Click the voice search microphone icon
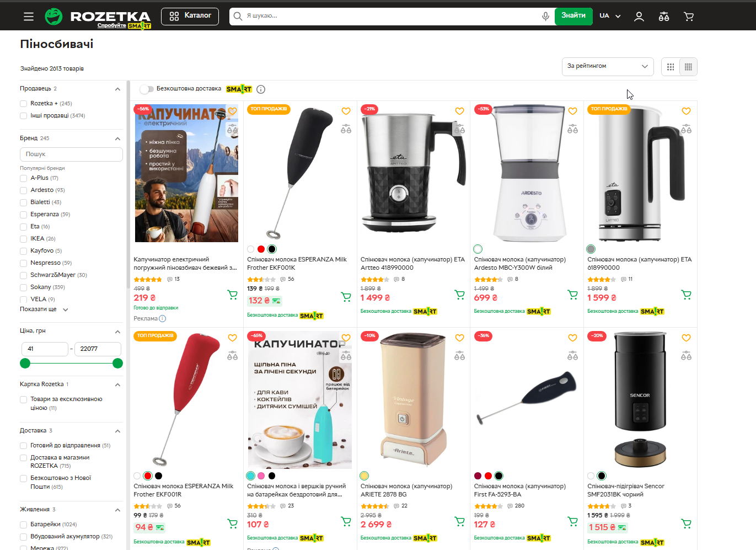This screenshot has height=550, width=756. pyautogui.click(x=545, y=16)
